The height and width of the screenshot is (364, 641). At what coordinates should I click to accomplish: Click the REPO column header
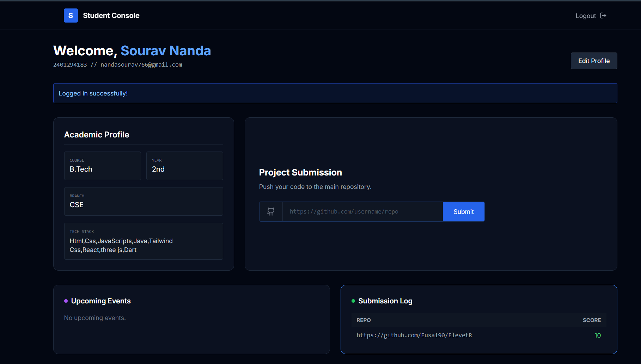point(364,320)
